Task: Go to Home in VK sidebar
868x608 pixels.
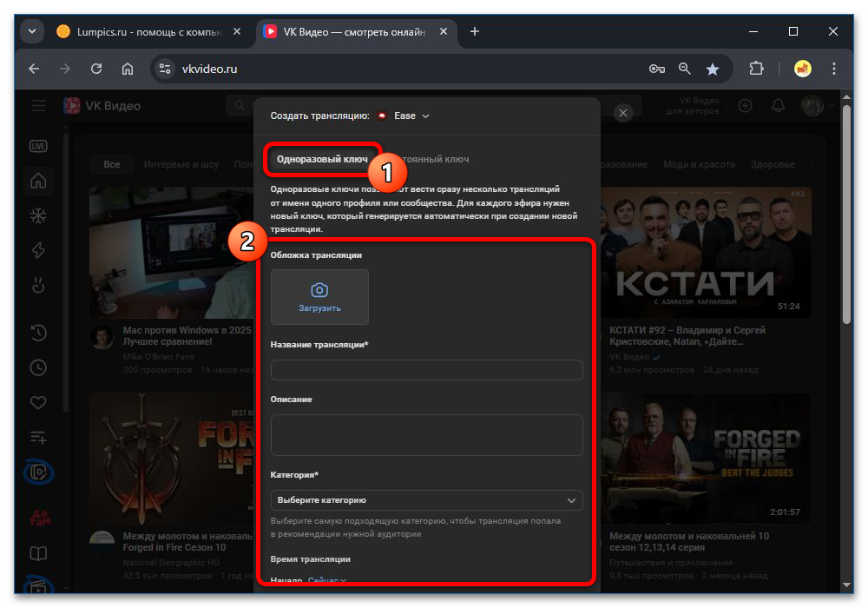Action: [x=38, y=181]
